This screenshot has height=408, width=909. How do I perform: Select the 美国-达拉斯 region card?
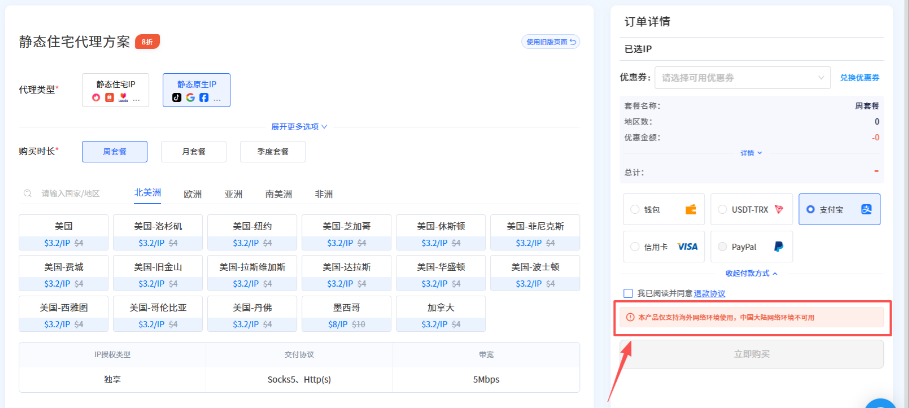tap(346, 274)
